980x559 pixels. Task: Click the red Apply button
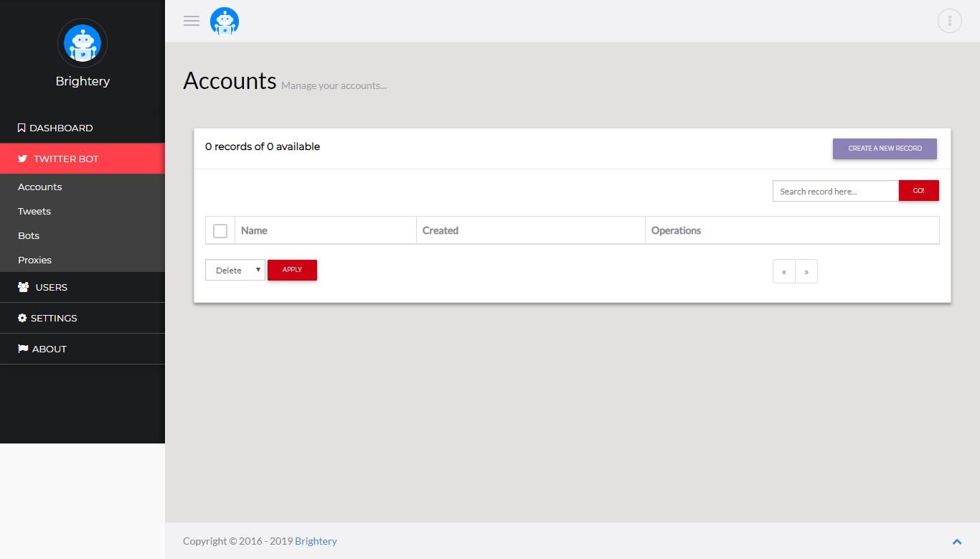click(x=292, y=270)
